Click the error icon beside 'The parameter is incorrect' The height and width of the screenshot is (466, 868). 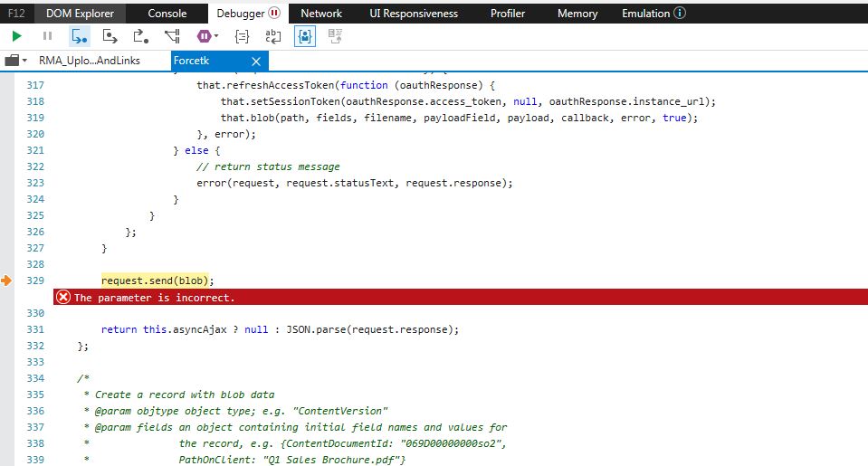tap(63, 298)
